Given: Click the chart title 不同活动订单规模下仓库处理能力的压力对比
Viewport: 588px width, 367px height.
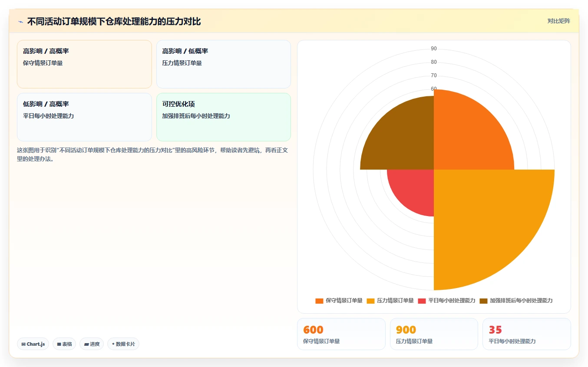Looking at the screenshot, I should pos(114,22).
